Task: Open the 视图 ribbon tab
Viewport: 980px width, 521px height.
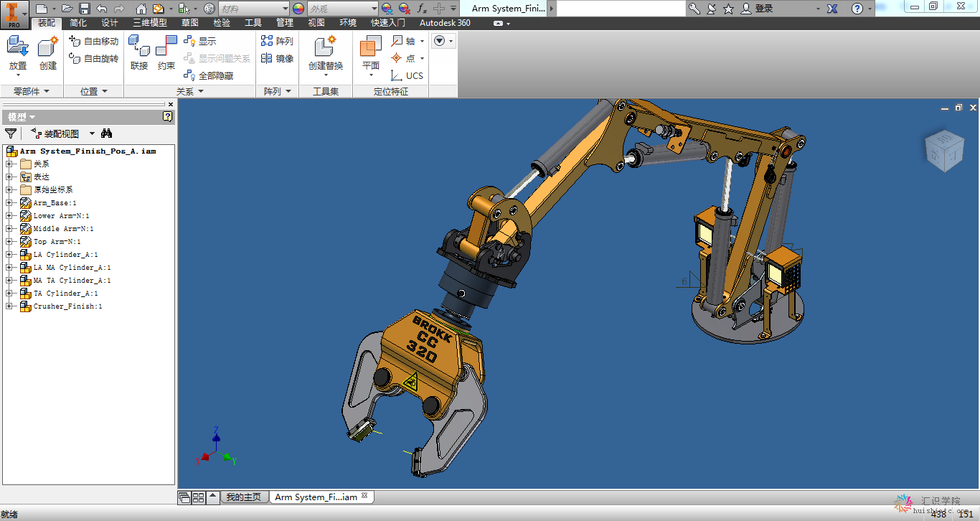Action: coord(316,23)
